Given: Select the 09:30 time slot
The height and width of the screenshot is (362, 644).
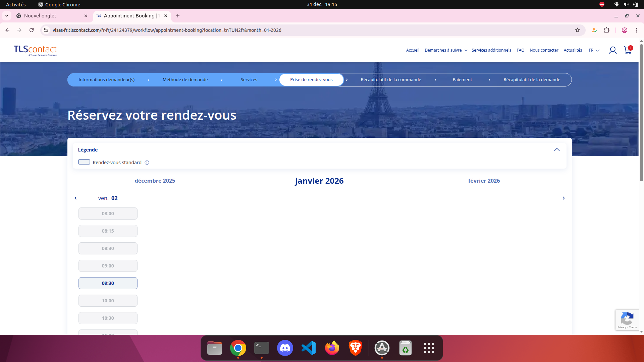Looking at the screenshot, I should [108, 283].
